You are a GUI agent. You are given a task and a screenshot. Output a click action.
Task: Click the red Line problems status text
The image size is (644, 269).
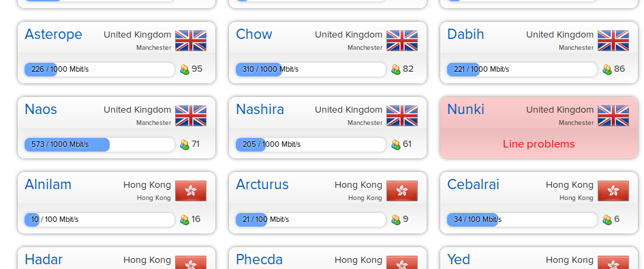(x=539, y=144)
